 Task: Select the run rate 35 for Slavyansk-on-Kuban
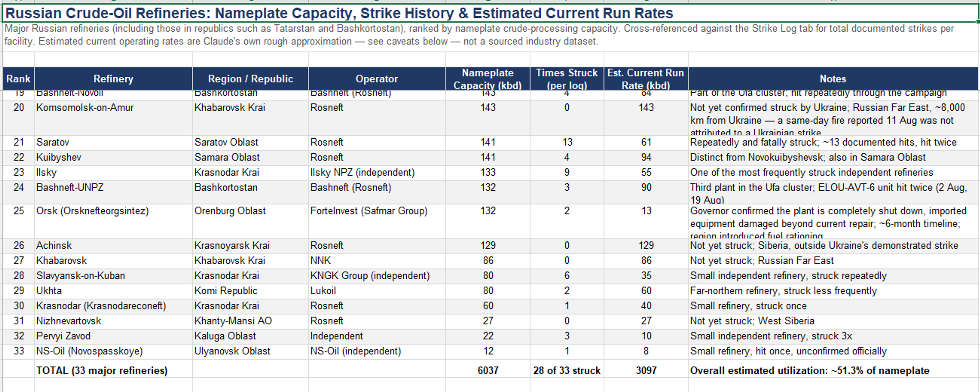pos(646,276)
